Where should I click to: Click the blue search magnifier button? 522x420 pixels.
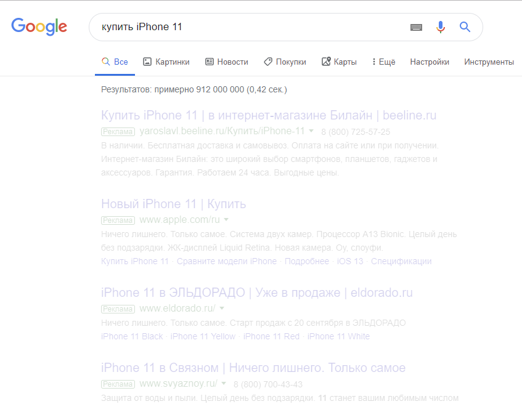[x=465, y=27]
